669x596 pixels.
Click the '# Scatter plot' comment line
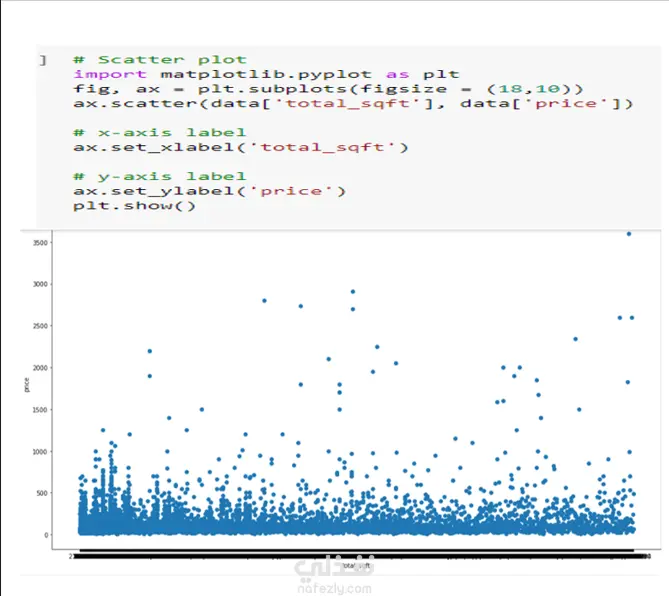(x=160, y=59)
